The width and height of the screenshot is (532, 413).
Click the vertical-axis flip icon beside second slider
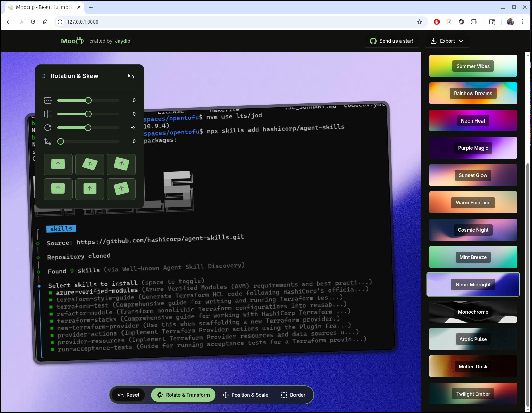click(48, 114)
